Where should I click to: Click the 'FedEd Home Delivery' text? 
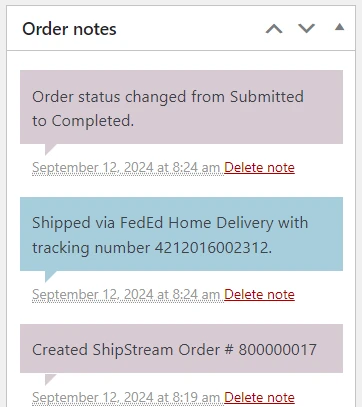tap(196, 223)
